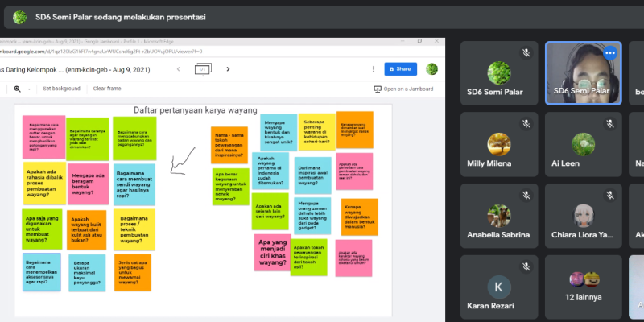Go to the next Jamboard frame
Viewport: 644px width, 322px height.
click(228, 69)
